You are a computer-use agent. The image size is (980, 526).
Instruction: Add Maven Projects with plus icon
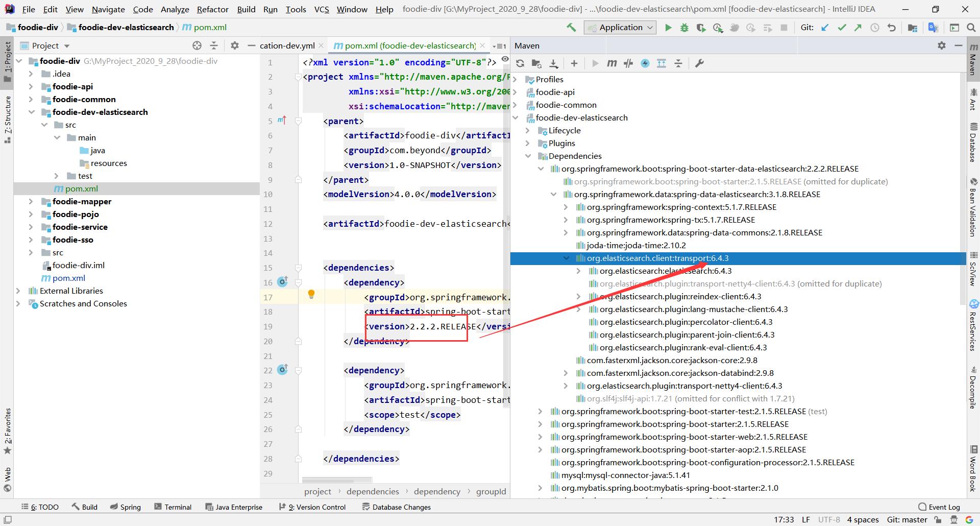tap(574, 63)
